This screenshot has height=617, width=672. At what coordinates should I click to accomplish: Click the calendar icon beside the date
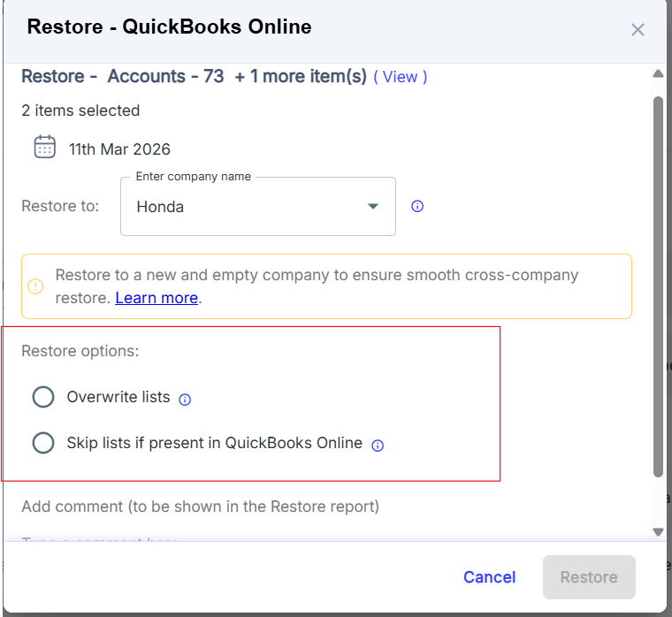point(45,147)
